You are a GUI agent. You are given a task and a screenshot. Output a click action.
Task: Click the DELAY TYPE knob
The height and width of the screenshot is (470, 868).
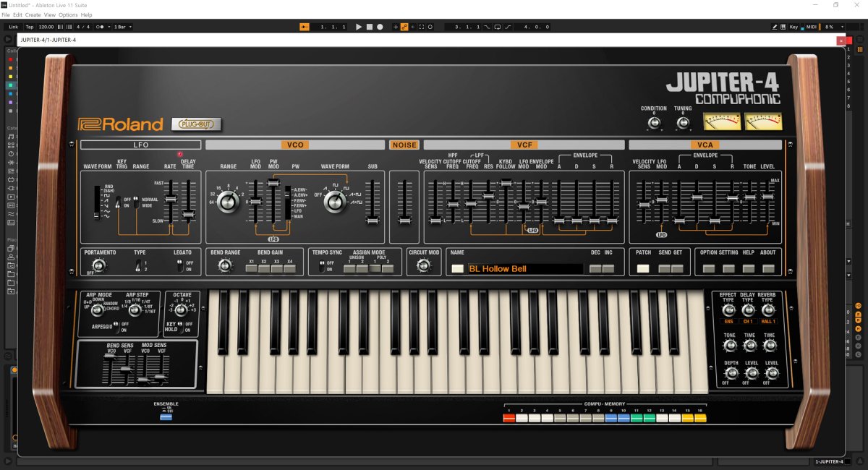pyautogui.click(x=748, y=310)
